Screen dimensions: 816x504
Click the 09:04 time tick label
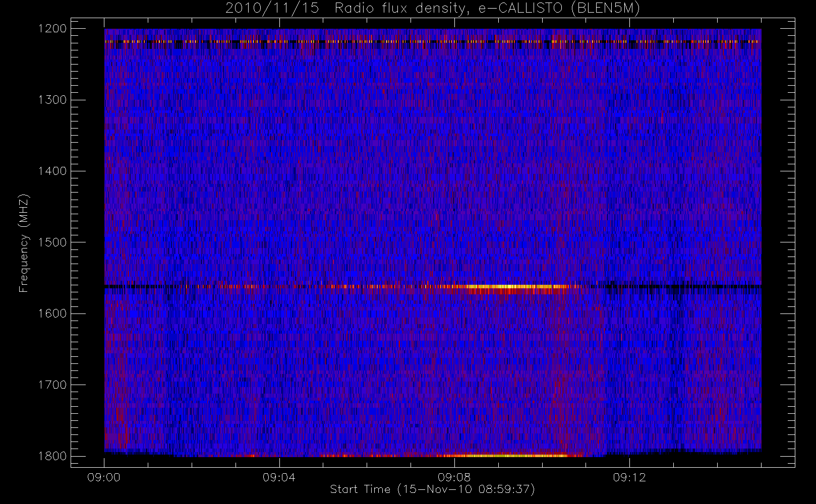point(279,477)
